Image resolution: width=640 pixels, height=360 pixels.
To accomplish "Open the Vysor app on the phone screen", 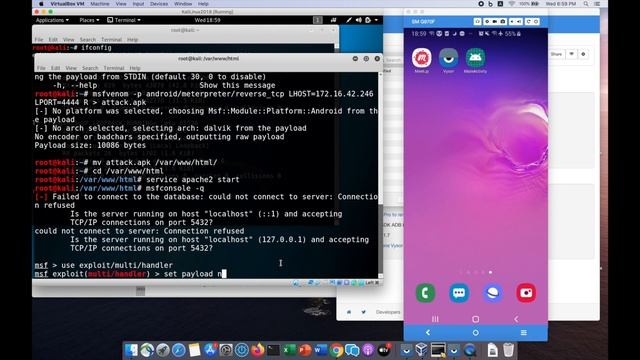I will (448, 58).
